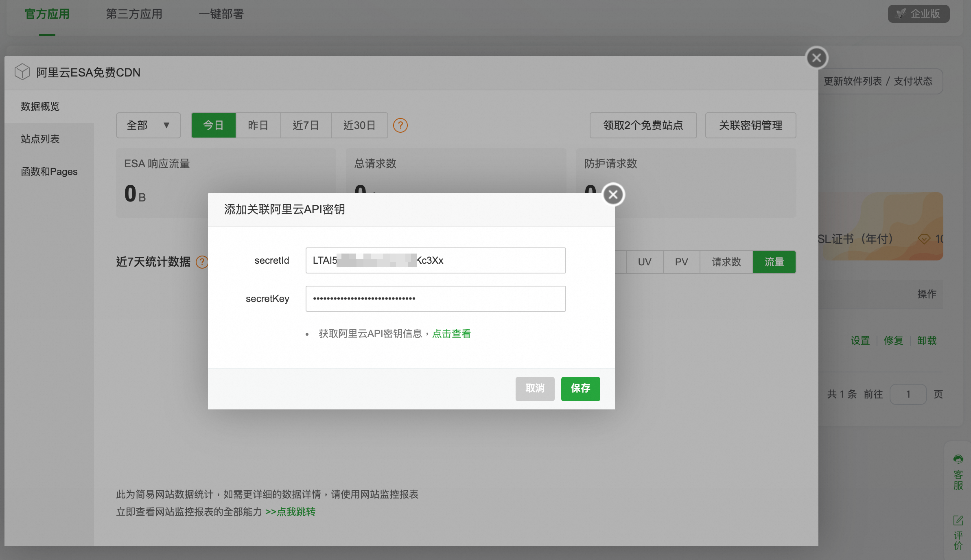This screenshot has width=971, height=560.
Task: Select the 今日 time range
Action: [213, 125]
